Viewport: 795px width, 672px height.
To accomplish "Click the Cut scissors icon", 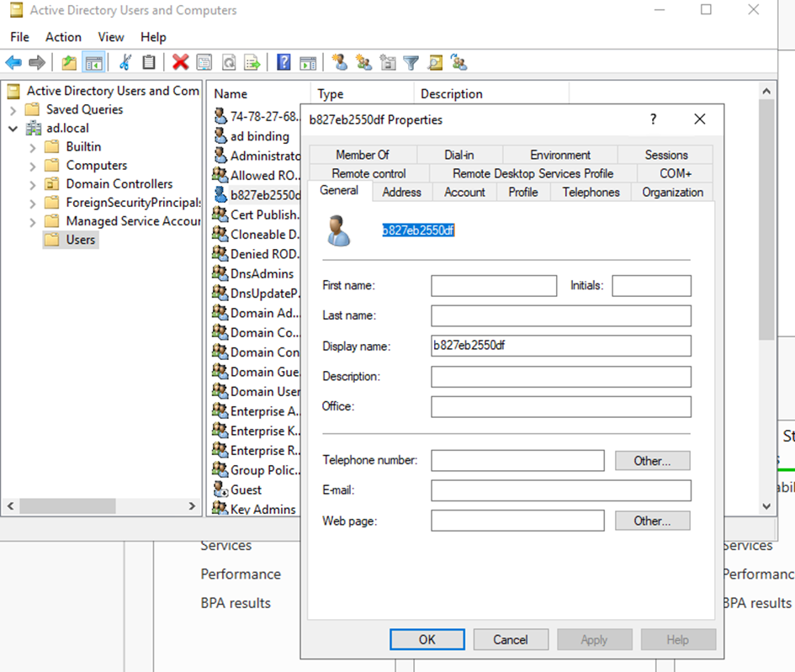I will pyautogui.click(x=125, y=62).
